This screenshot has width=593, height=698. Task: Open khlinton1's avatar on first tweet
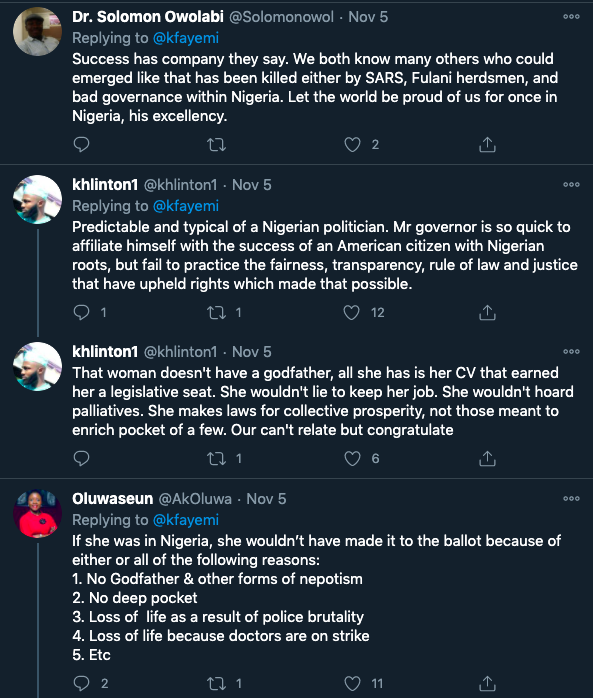37,199
